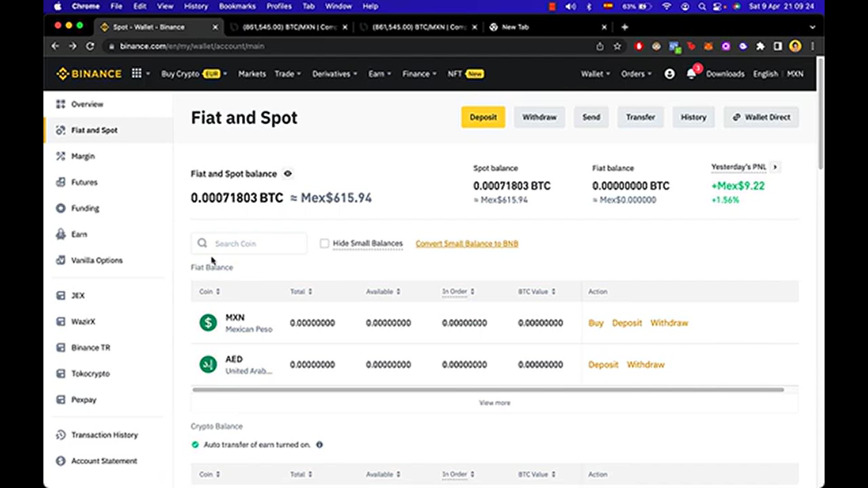Sort fiat table by Total column
The image size is (868, 488).
pyautogui.click(x=301, y=291)
